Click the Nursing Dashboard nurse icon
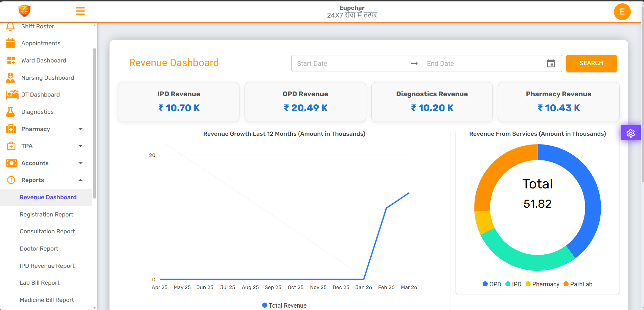644x310 pixels. click(x=10, y=78)
